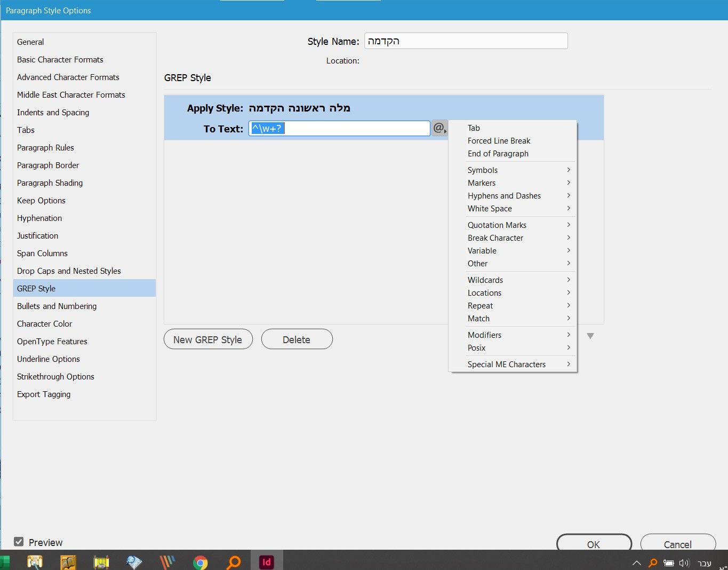Select Paragraph Rules category

click(84, 148)
